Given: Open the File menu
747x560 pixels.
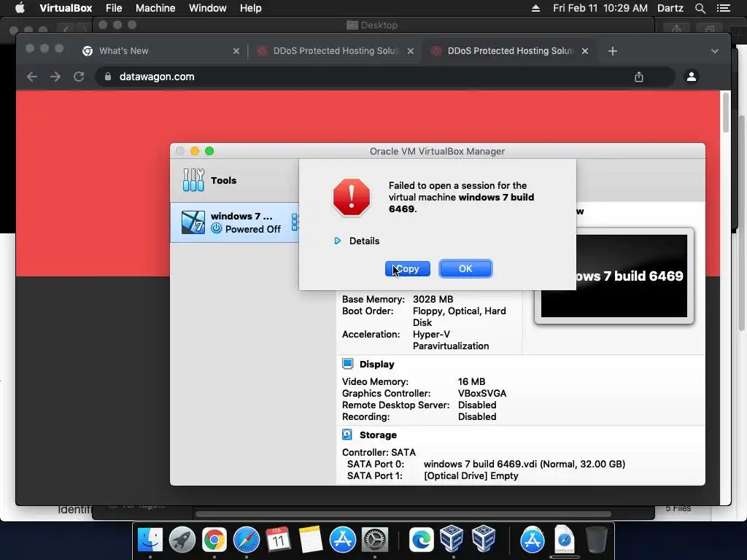Looking at the screenshot, I should pyautogui.click(x=114, y=8).
